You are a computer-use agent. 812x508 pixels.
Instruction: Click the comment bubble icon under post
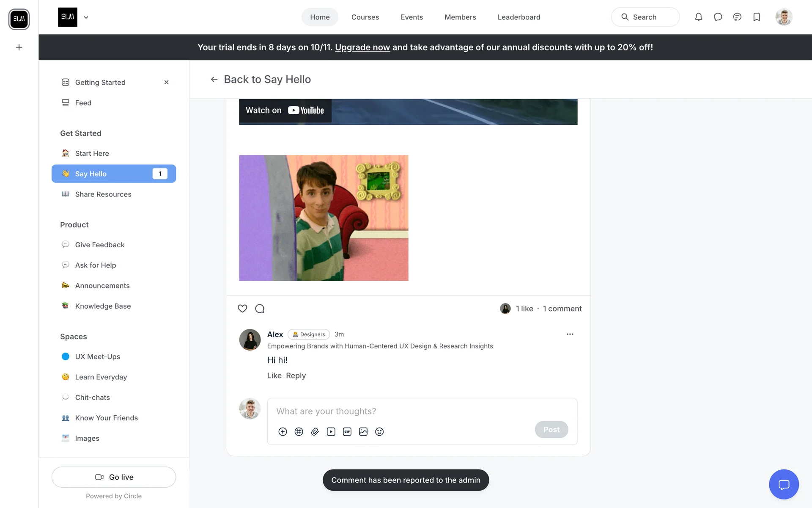tap(260, 309)
